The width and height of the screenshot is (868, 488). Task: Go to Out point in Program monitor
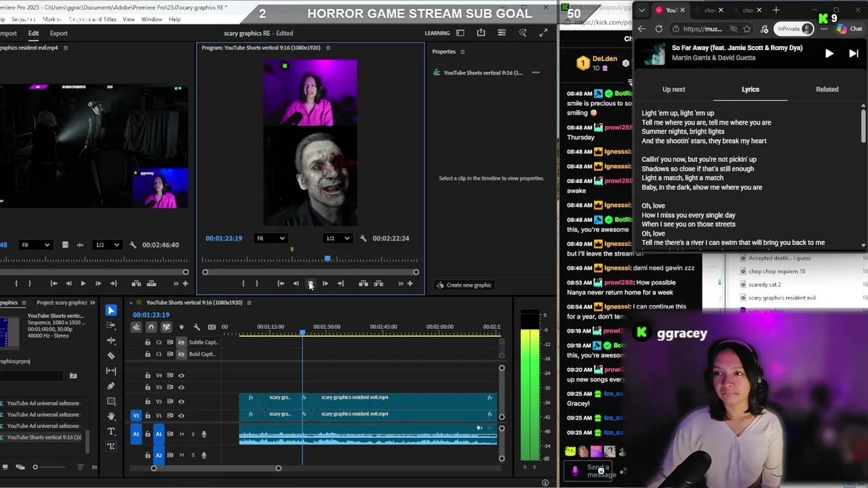340,284
